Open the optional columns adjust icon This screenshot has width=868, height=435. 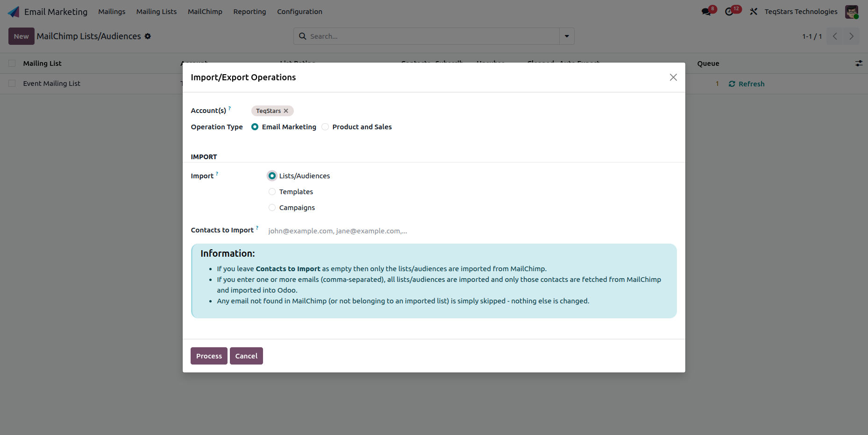(859, 63)
